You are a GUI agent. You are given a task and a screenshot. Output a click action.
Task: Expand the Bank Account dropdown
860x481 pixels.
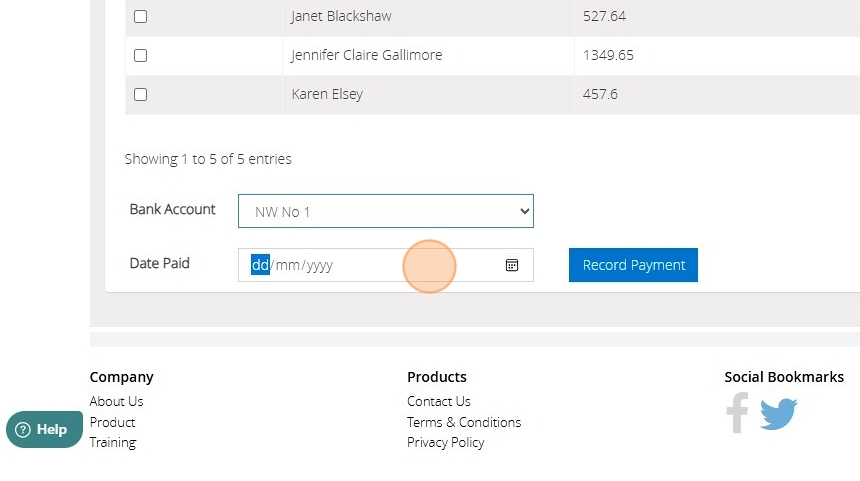385,211
